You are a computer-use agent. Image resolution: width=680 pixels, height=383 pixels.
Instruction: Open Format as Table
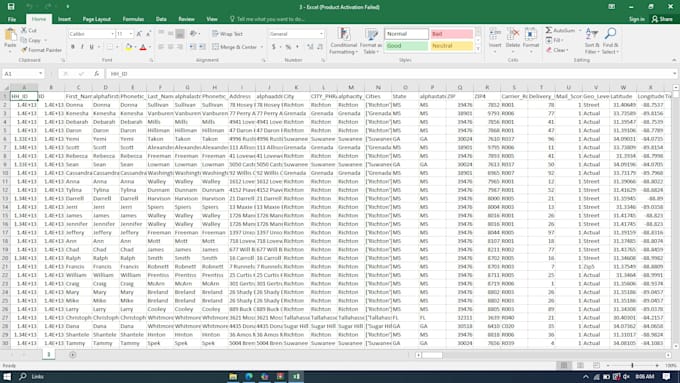tap(371, 41)
